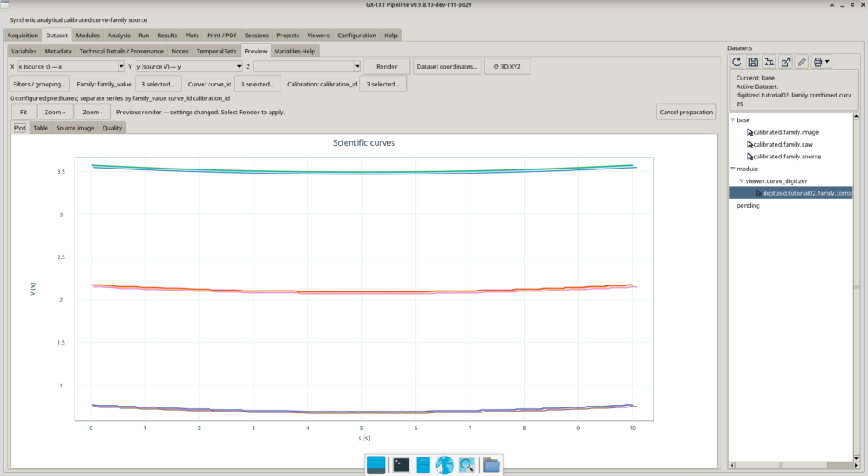Open the Viewers tab

coord(319,36)
